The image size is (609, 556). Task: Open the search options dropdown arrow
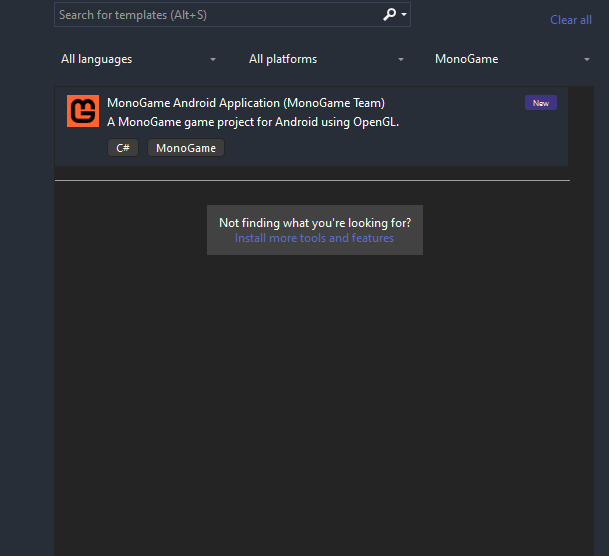[x=404, y=15]
